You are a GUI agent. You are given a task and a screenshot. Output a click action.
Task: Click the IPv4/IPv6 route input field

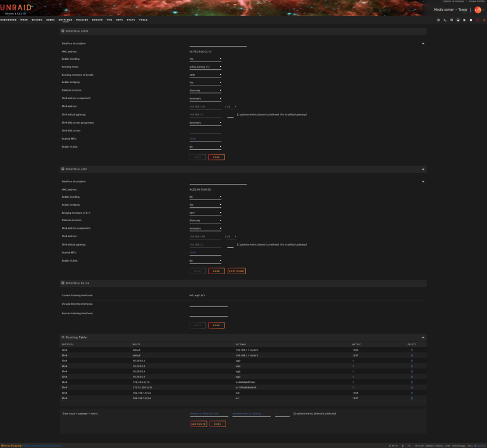coord(209,414)
